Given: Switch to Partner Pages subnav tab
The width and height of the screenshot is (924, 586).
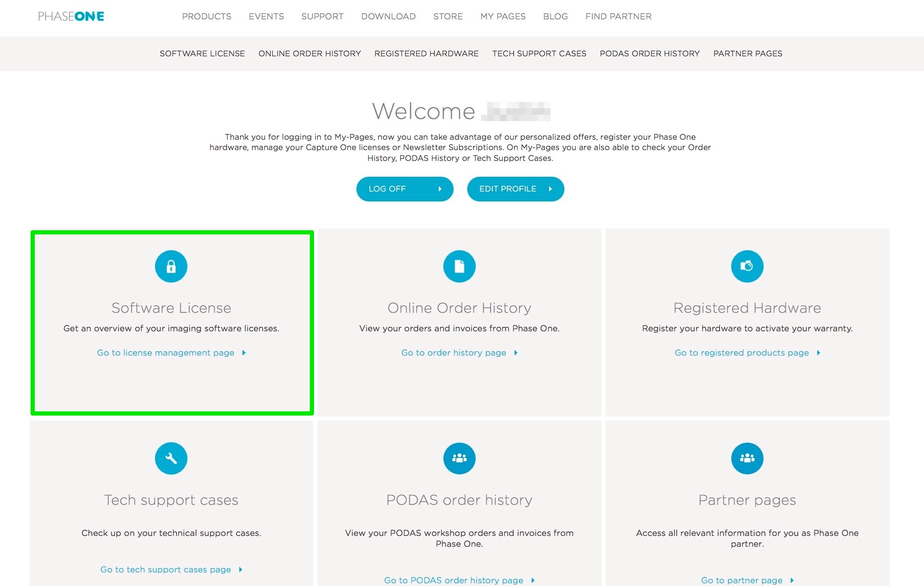Looking at the screenshot, I should [x=748, y=54].
